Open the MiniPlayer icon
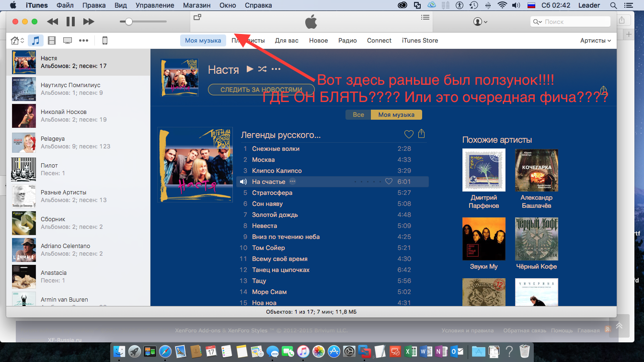Screen dimensions: 644x362 point(197,17)
